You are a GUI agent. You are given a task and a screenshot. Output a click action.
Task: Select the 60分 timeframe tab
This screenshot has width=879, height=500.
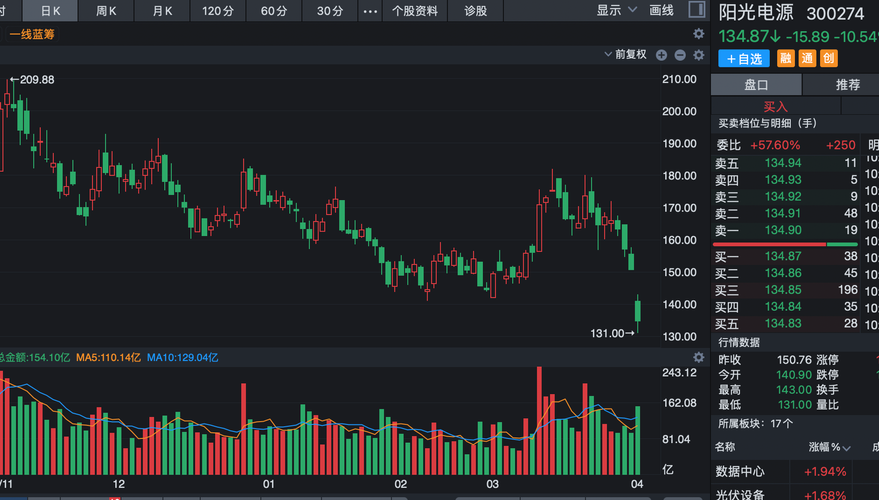pyautogui.click(x=274, y=11)
